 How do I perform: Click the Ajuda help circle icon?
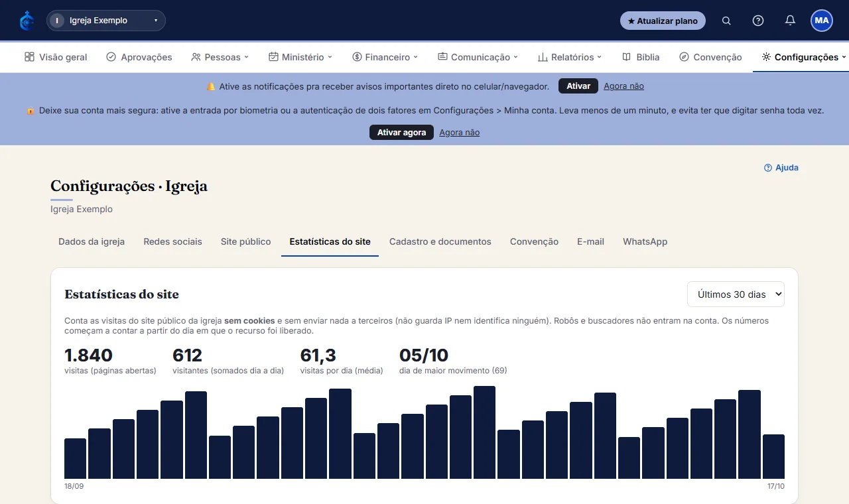click(768, 168)
